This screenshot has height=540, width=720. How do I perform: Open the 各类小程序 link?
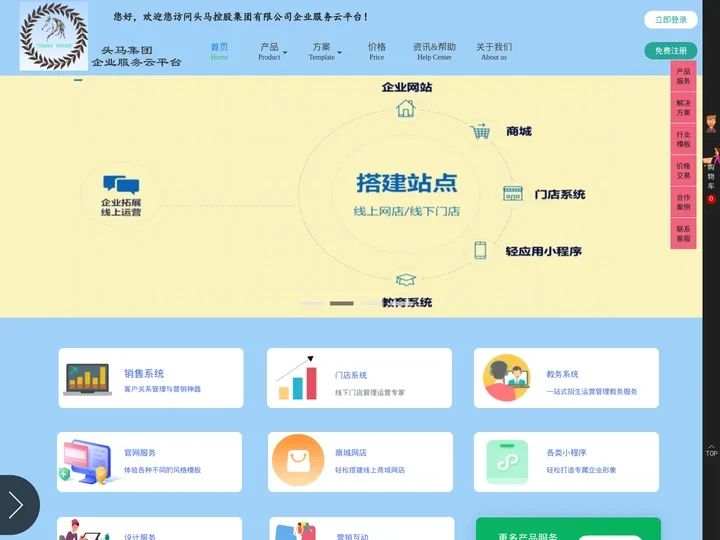566,452
